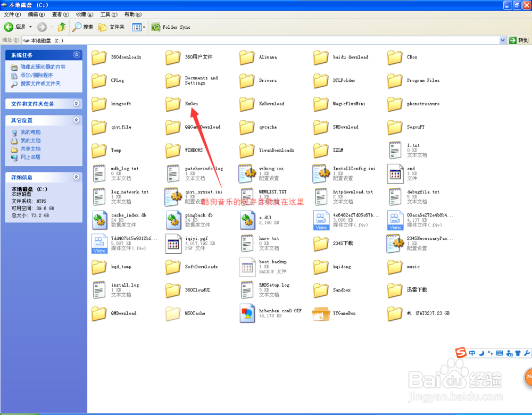
Task: Select the 迅雷下载 folder icon
Action: click(x=395, y=290)
